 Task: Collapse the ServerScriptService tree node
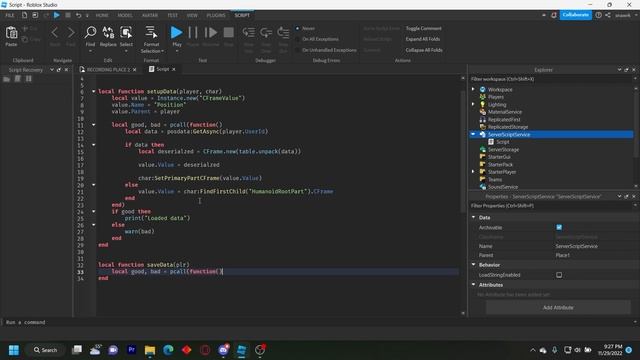pyautogui.click(x=473, y=134)
